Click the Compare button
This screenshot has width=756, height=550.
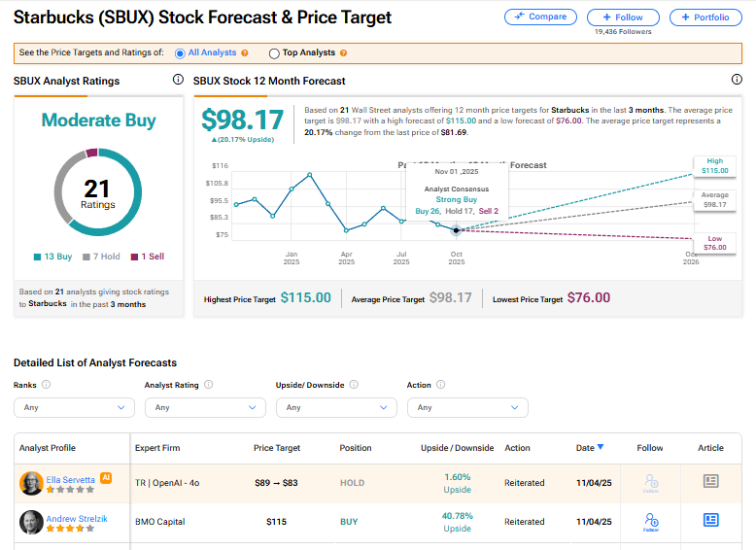point(540,17)
